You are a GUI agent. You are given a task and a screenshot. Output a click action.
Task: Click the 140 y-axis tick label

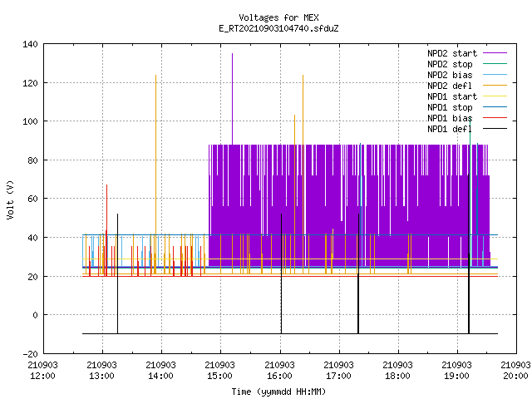[30, 44]
